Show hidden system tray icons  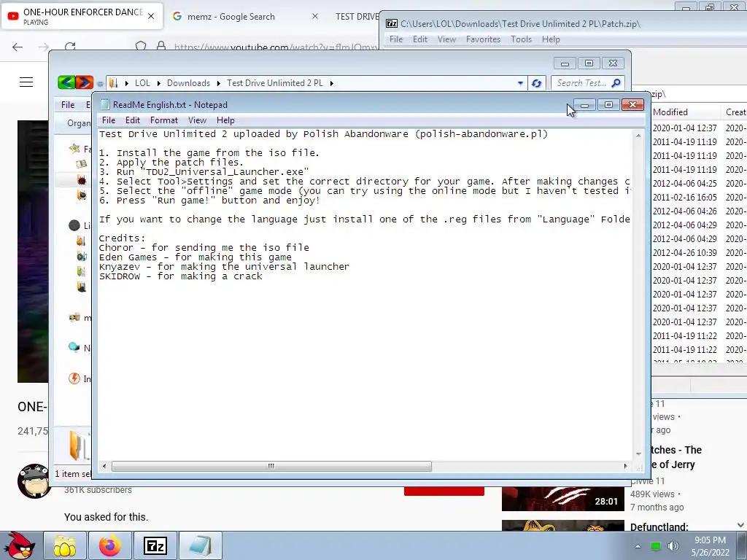pos(638,547)
